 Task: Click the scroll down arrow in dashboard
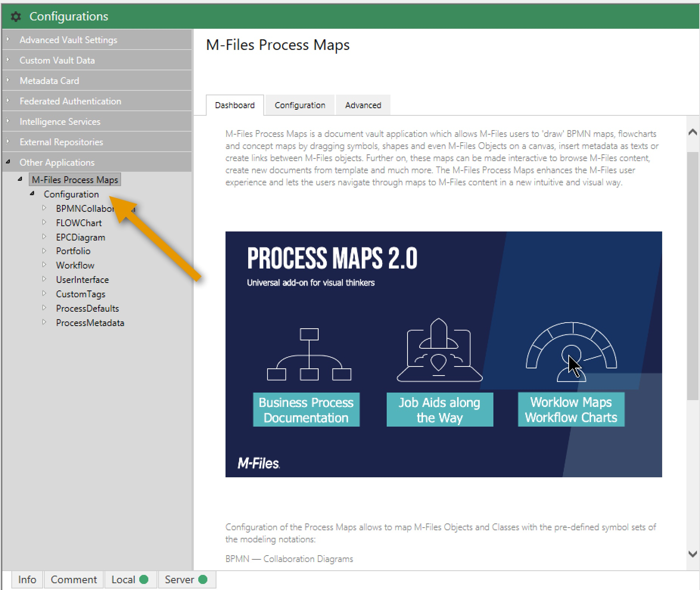tap(692, 554)
